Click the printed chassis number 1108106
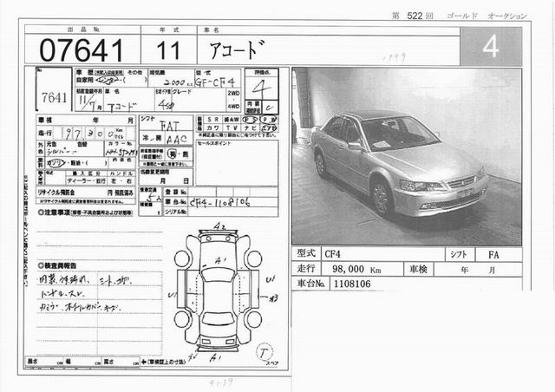 [x=352, y=284]
